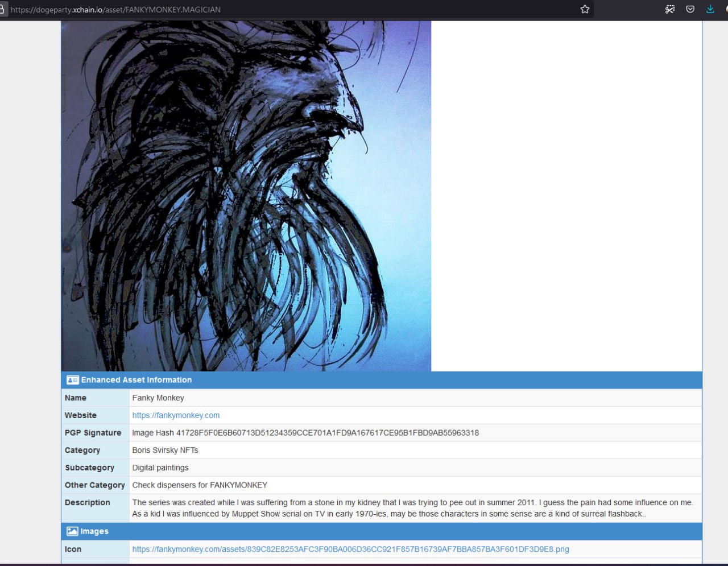Click the Other Category row label
Screen dimensions: 728x566
[95, 485]
